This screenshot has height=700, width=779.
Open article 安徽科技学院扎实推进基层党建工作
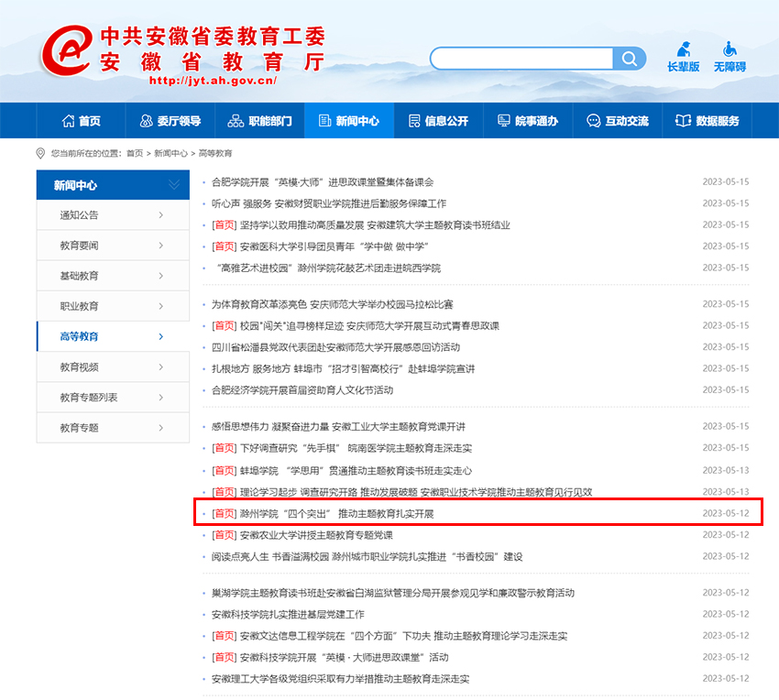click(288, 615)
